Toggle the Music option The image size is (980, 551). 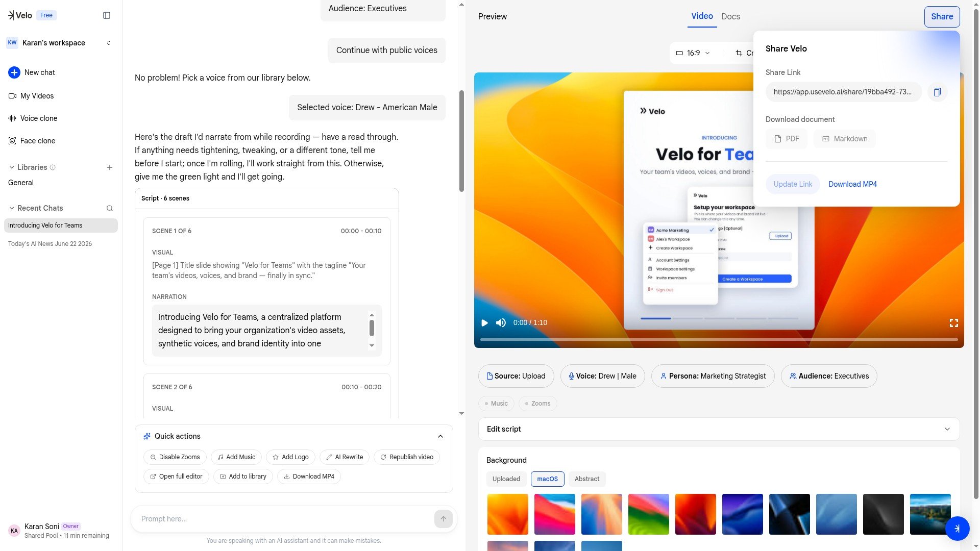click(x=496, y=404)
